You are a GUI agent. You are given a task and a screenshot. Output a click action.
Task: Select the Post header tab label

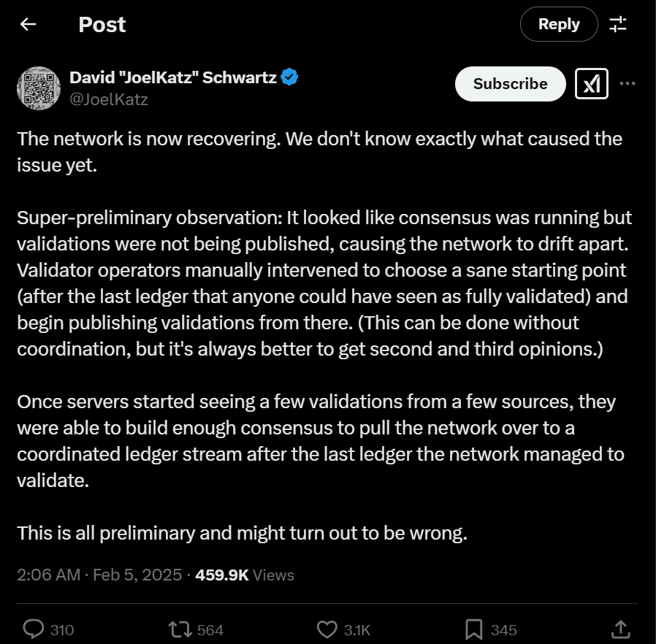[102, 24]
